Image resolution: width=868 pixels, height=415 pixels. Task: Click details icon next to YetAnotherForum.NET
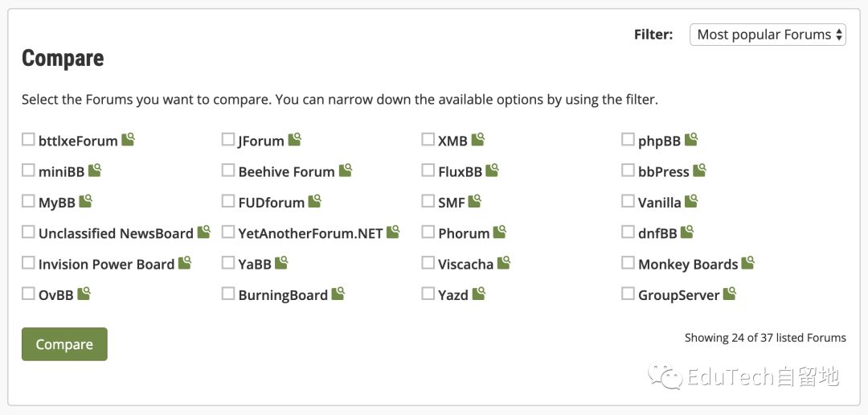pos(393,232)
